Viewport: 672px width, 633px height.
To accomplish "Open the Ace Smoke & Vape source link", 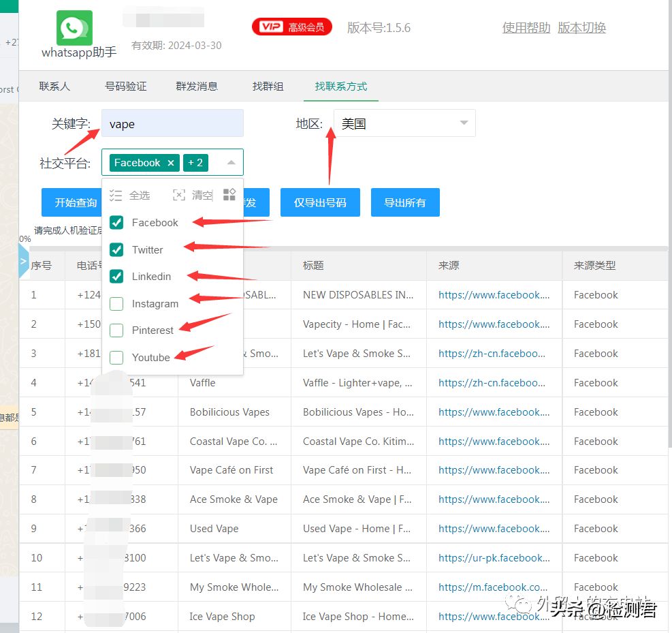I will coord(494,499).
